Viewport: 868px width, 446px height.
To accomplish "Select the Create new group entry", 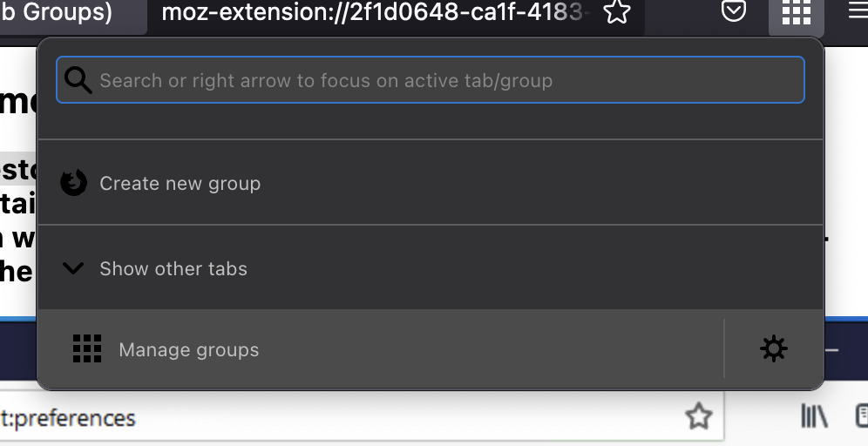I will coord(180,184).
